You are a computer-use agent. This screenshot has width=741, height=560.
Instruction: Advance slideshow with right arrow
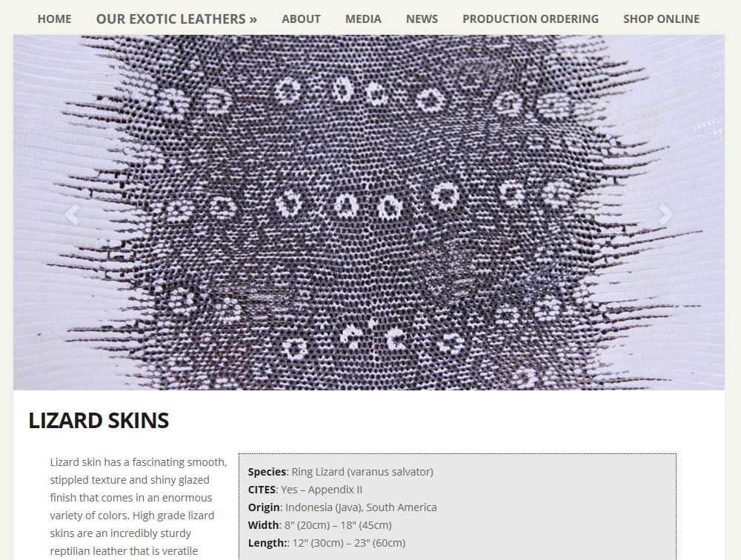665,215
